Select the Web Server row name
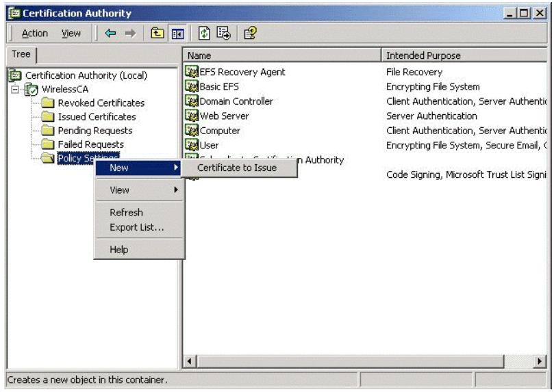Screen dimensions: 554x392 [224, 116]
